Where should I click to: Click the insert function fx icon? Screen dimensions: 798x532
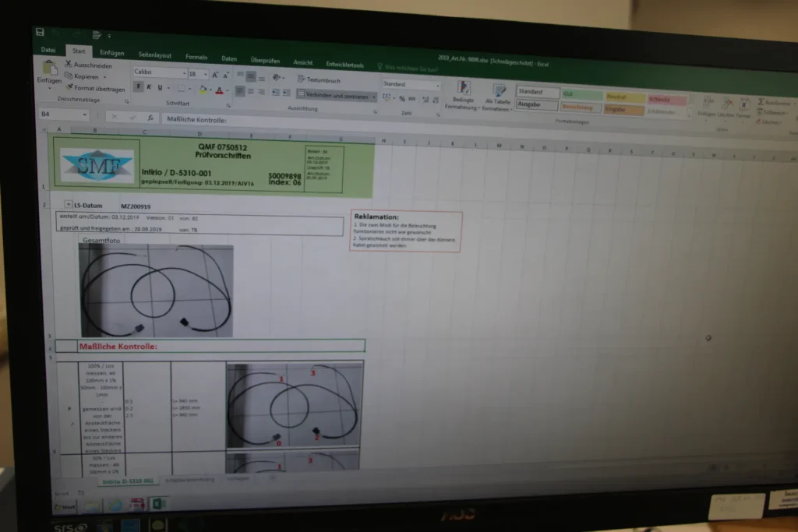click(150, 118)
